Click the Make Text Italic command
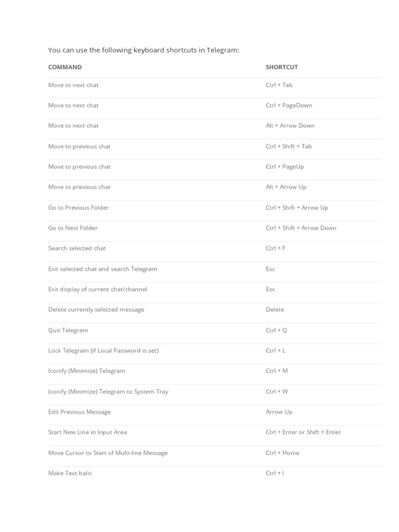The width and height of the screenshot is (399, 532). (x=70, y=473)
